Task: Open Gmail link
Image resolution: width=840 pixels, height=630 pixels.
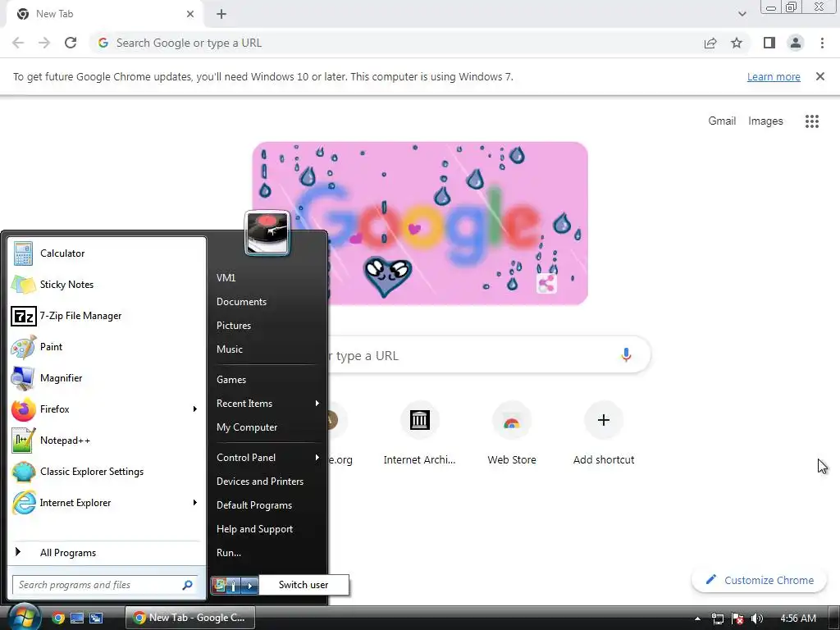Action: pyautogui.click(x=722, y=121)
